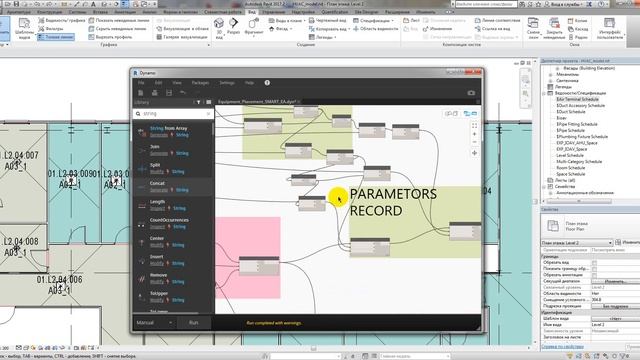Open Switch Windows in ribbon
The width and height of the screenshot is (640, 360).
click(x=533, y=28)
